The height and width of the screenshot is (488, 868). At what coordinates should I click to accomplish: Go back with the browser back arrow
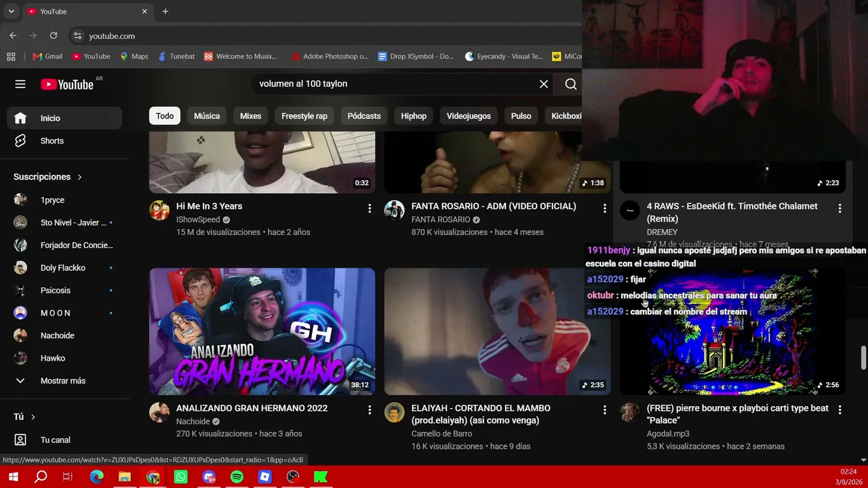pos(13,36)
